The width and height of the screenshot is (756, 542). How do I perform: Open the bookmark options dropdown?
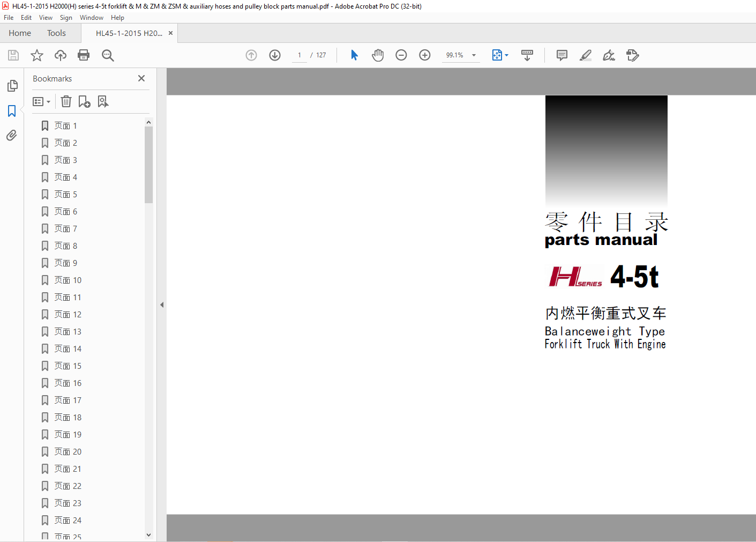tap(42, 101)
